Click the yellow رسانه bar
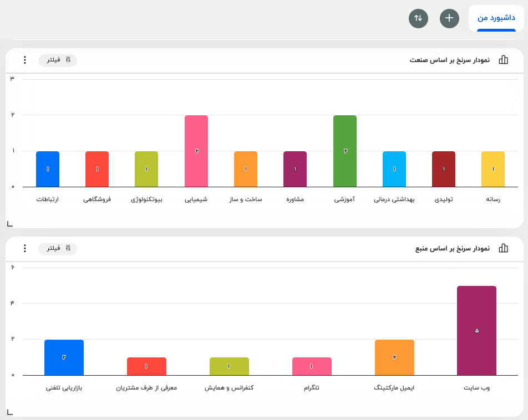 coord(493,168)
